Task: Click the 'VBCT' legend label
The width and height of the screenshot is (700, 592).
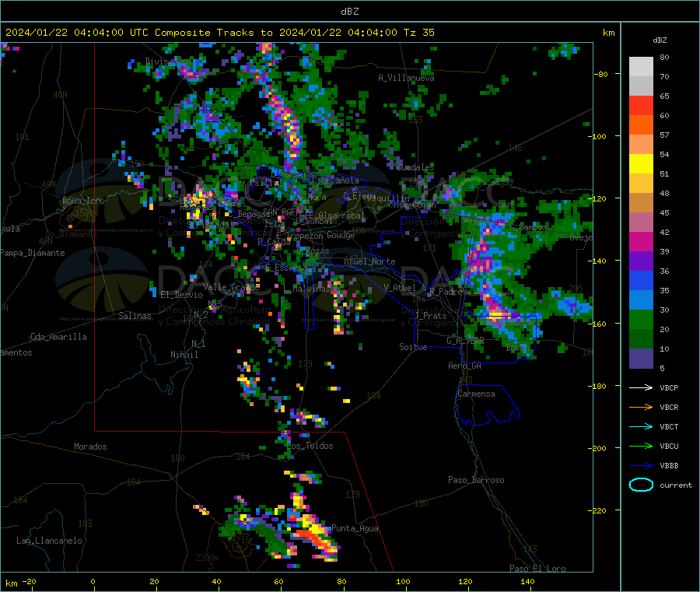Action: click(669, 426)
